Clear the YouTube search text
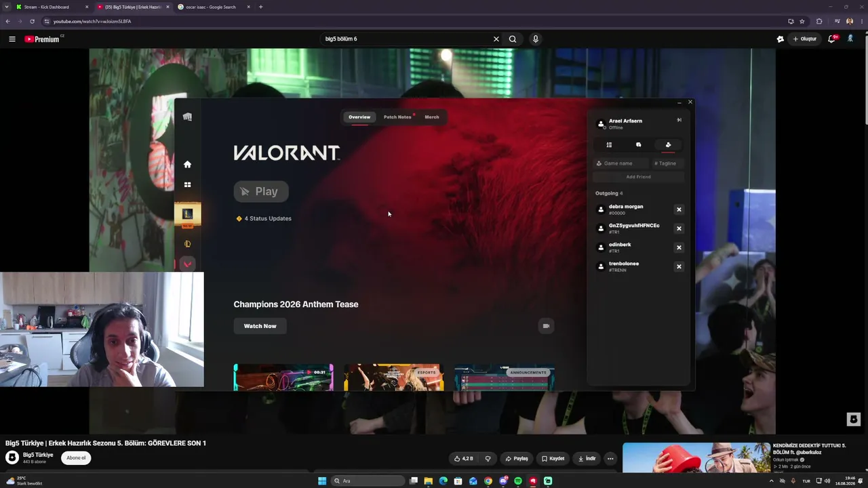 (x=496, y=39)
